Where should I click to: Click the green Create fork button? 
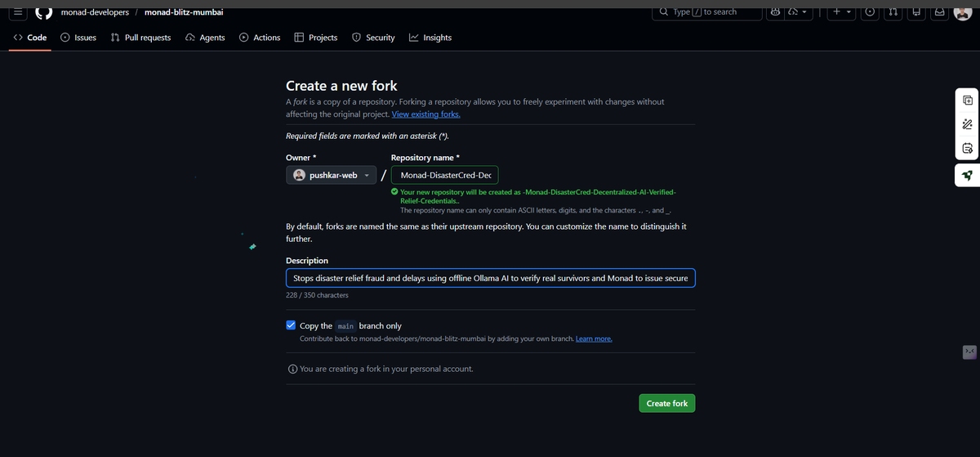pyautogui.click(x=666, y=403)
